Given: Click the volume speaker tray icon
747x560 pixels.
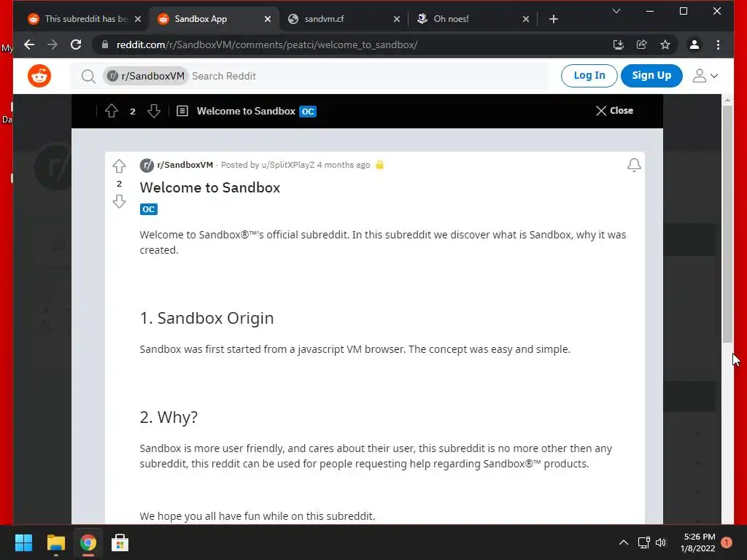Looking at the screenshot, I should pos(661,542).
